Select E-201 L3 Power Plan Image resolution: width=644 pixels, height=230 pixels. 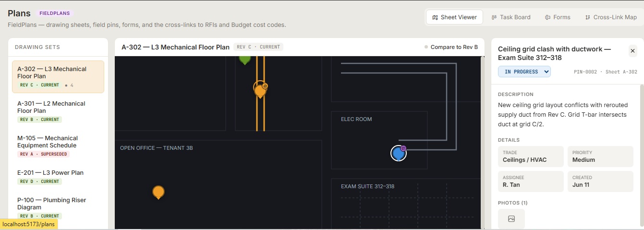58,177
